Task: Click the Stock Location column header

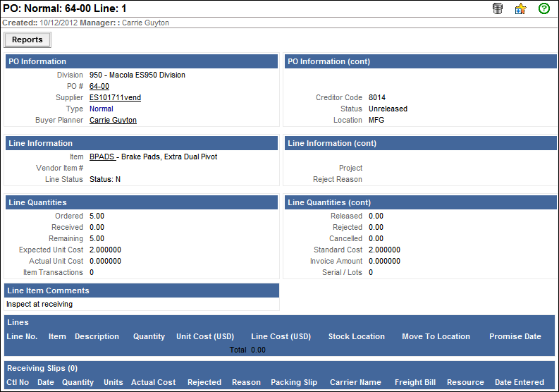Action: [357, 336]
